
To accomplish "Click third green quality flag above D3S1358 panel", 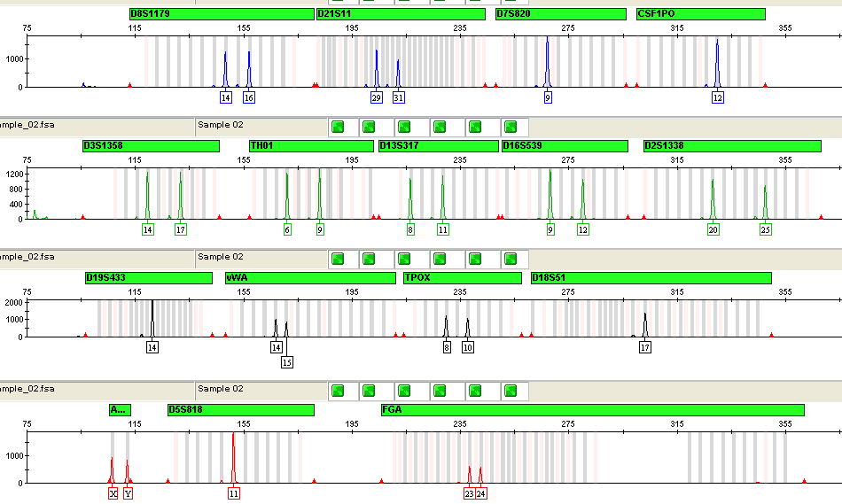I will [x=404, y=127].
